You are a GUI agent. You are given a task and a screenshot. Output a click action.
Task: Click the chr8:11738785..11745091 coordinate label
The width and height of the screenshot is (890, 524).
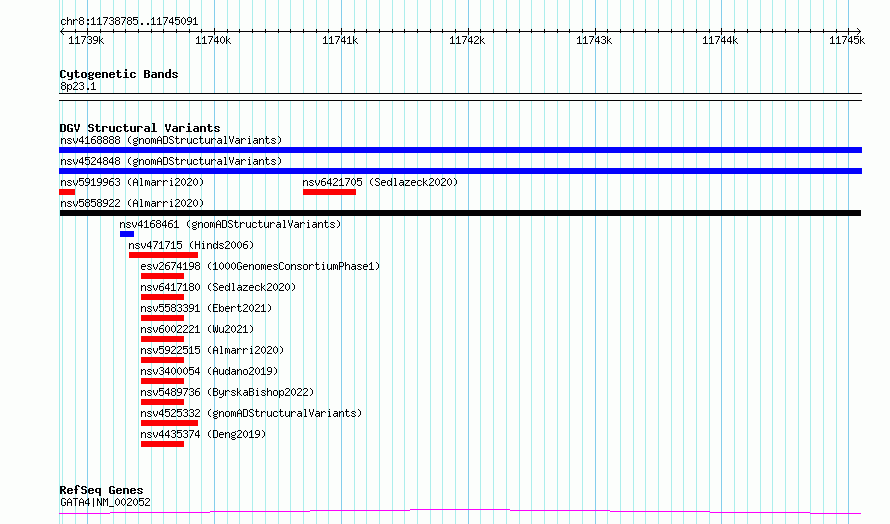[x=129, y=22]
